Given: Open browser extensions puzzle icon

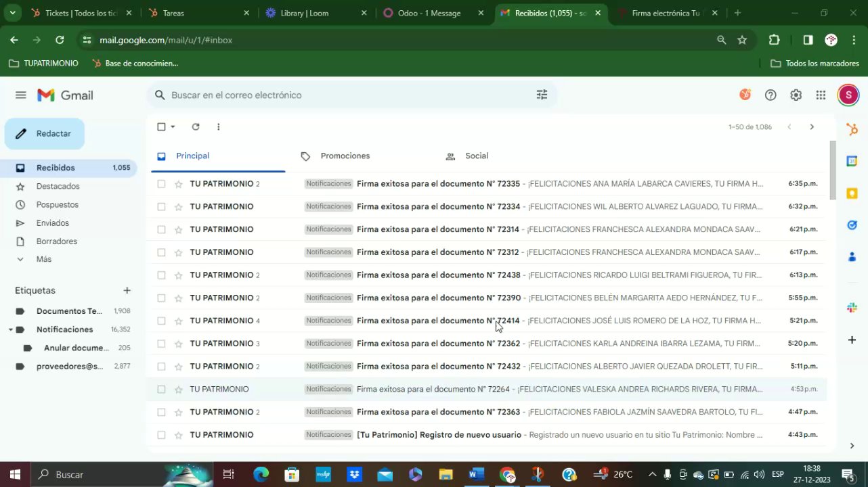Looking at the screenshot, I should [775, 40].
